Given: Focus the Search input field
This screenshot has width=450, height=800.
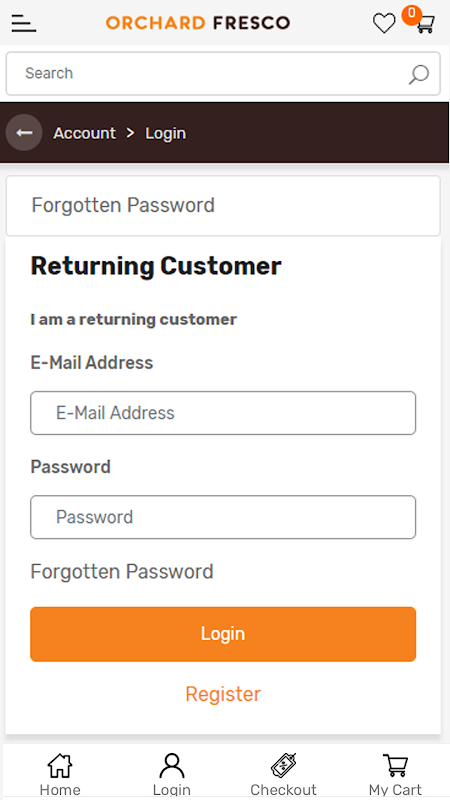Looking at the screenshot, I should 223,73.
